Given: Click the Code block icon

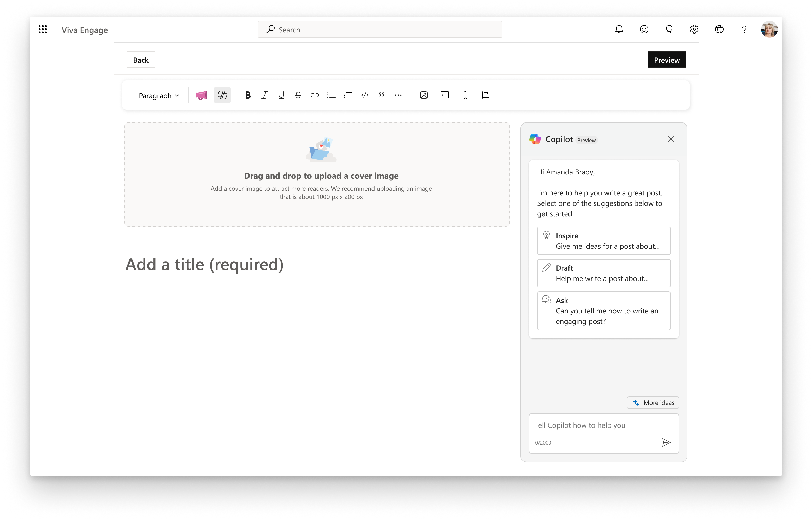Looking at the screenshot, I should 365,95.
